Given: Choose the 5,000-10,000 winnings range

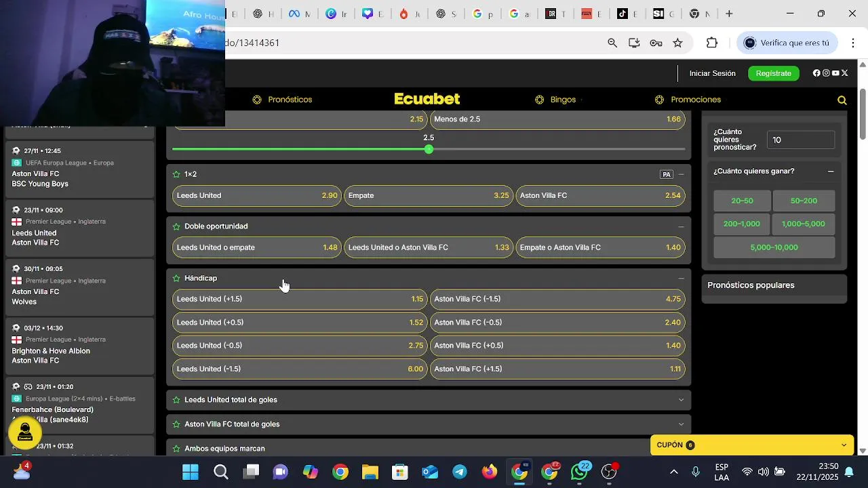Looking at the screenshot, I should pos(774,247).
